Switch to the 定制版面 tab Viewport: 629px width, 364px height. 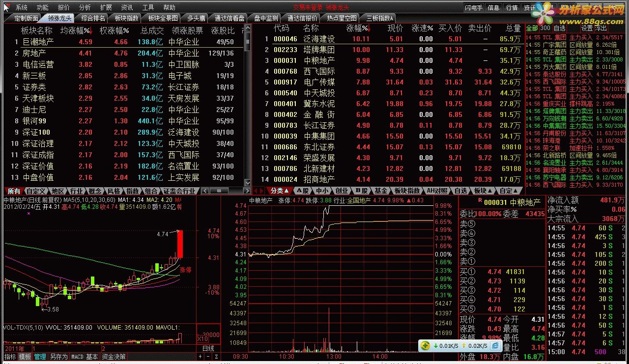(26, 18)
